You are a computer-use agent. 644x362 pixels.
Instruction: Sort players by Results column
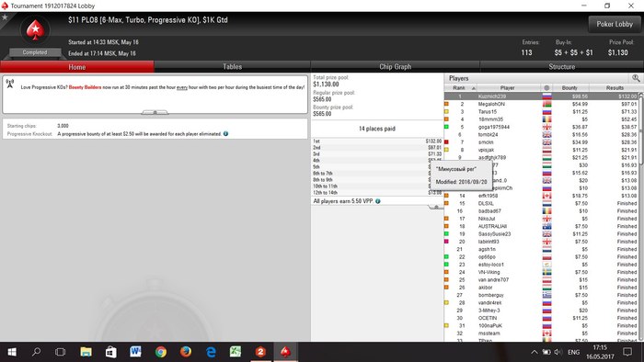tap(615, 87)
